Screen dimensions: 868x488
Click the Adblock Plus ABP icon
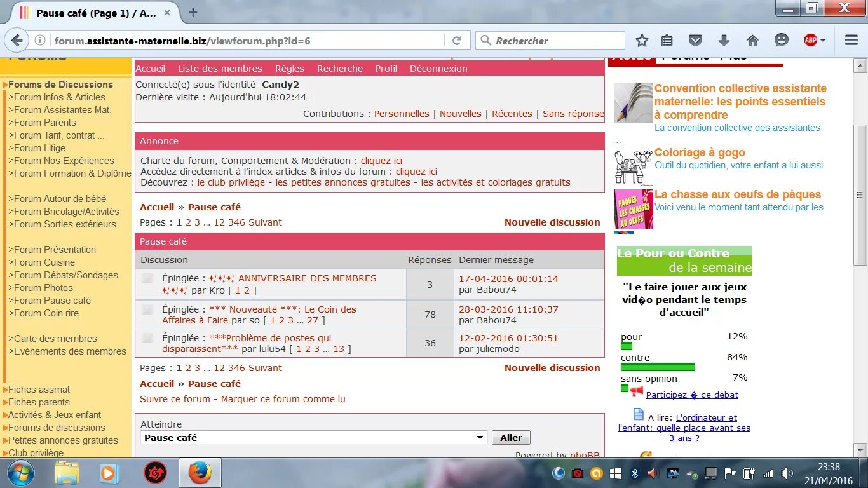pyautogui.click(x=810, y=41)
